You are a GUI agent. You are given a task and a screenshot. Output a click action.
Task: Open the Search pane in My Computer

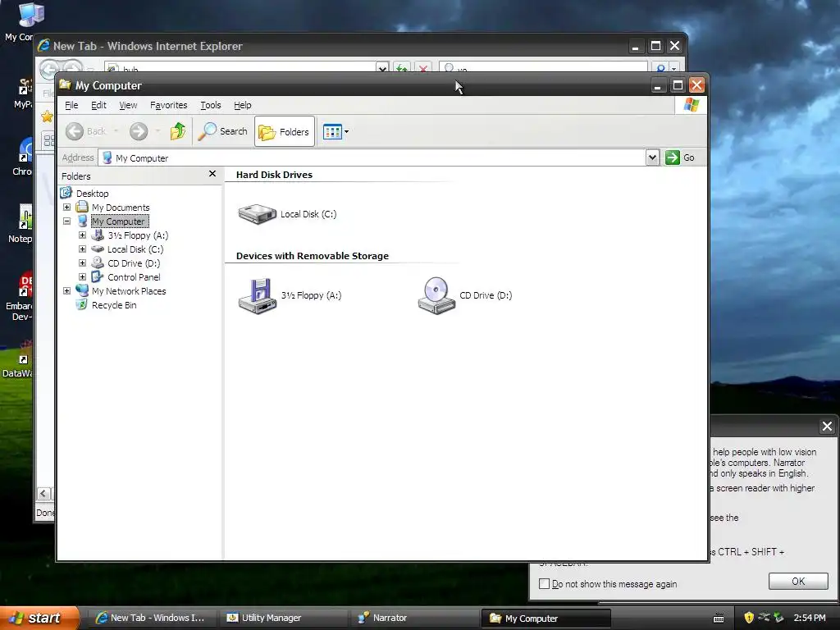pyautogui.click(x=222, y=131)
